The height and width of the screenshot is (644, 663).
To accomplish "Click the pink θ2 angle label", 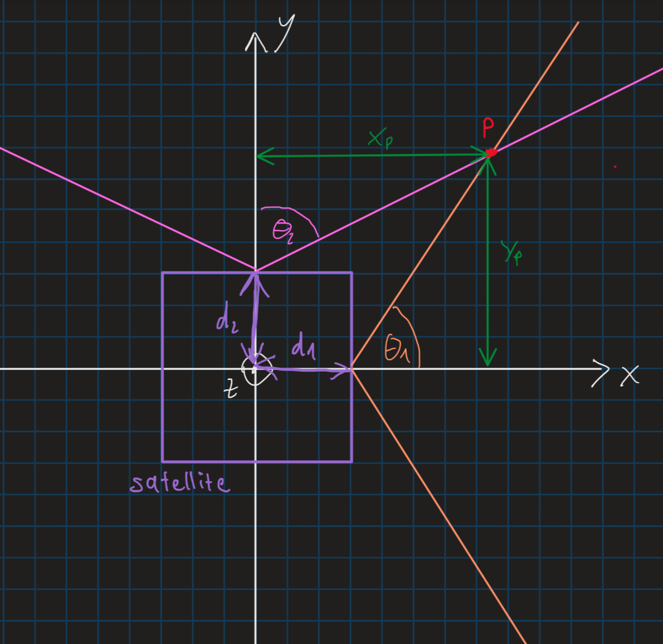I will 283,231.
